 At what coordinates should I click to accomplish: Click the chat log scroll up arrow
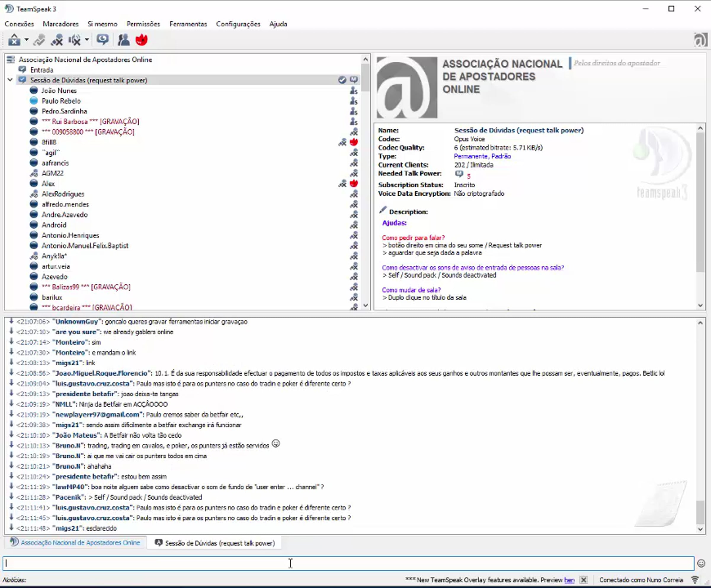coord(700,323)
